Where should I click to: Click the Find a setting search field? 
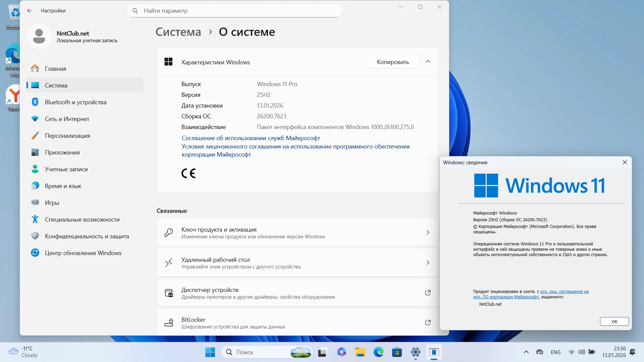(235, 11)
